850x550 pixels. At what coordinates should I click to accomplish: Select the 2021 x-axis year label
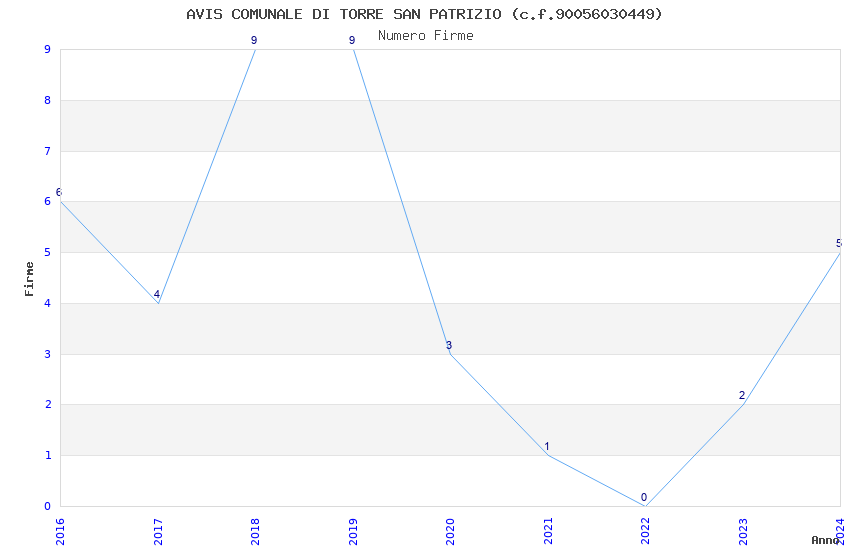[548, 532]
